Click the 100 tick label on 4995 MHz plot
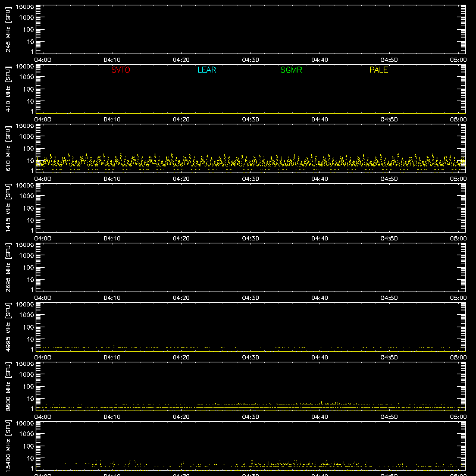The height and width of the screenshot is (476, 476). pos(29,327)
